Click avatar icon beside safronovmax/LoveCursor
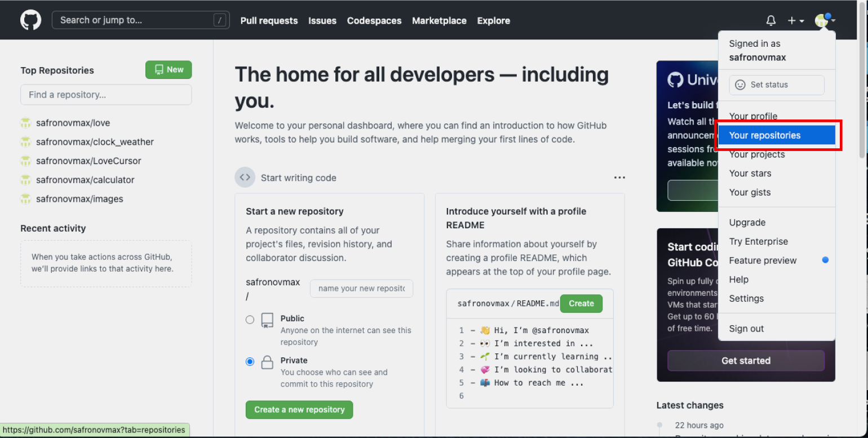Viewport: 868px width, 438px height. point(25,161)
